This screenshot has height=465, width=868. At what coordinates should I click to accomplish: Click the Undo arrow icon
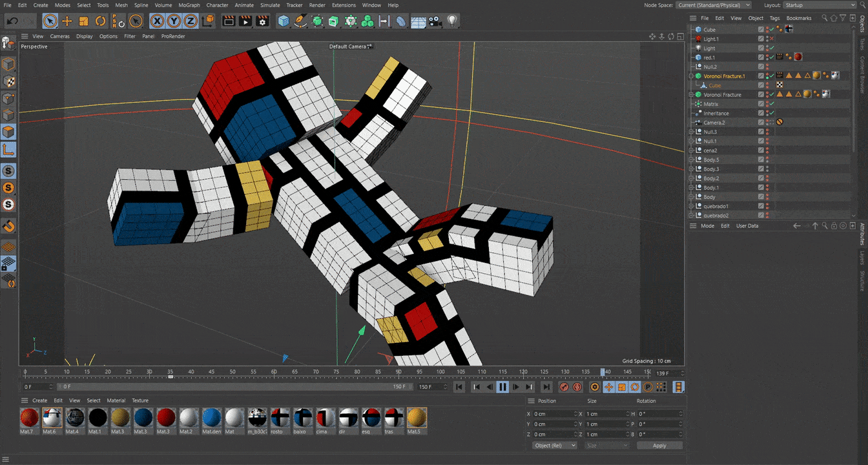[12, 21]
